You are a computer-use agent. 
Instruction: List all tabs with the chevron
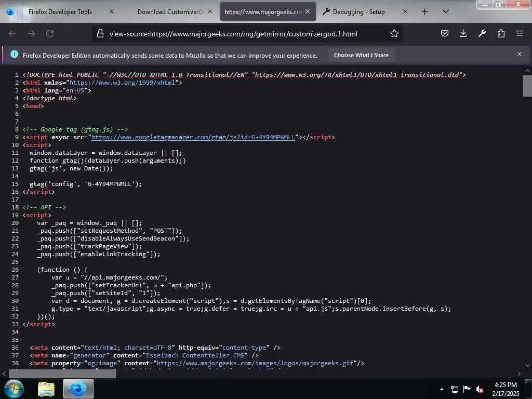pyautogui.click(x=446, y=12)
